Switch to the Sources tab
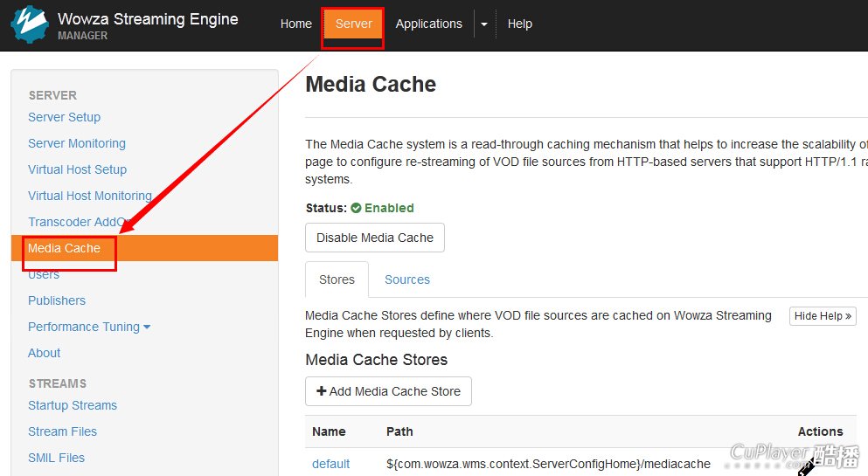This screenshot has width=868, height=476. (406, 279)
